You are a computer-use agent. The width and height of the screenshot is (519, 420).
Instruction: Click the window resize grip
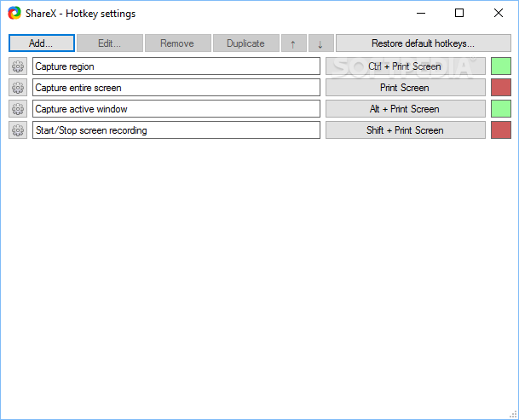514,415
